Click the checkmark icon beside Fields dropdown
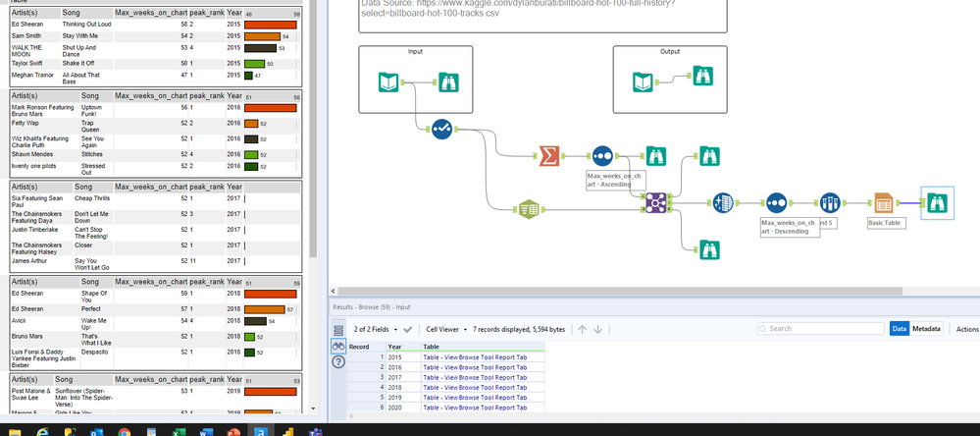This screenshot has width=980, height=436. click(407, 329)
